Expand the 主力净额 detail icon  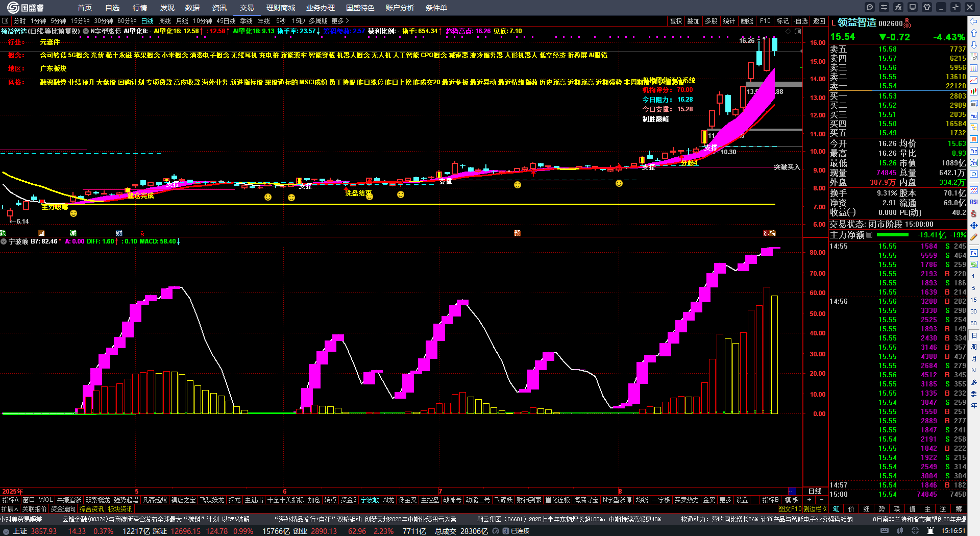click(869, 235)
